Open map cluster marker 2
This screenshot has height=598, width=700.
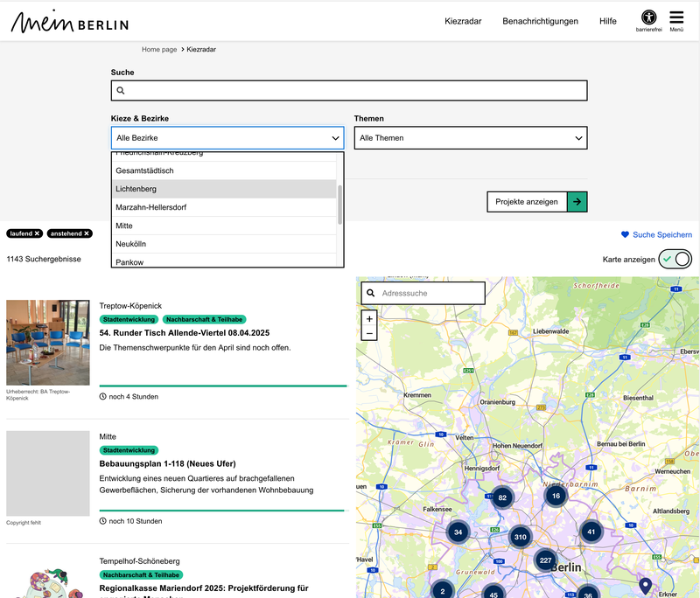click(x=443, y=591)
